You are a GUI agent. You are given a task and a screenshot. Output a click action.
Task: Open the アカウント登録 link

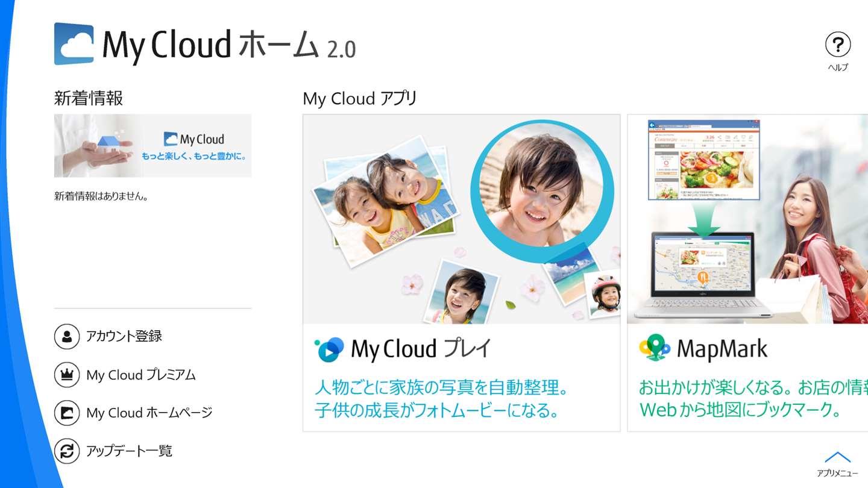(124, 336)
